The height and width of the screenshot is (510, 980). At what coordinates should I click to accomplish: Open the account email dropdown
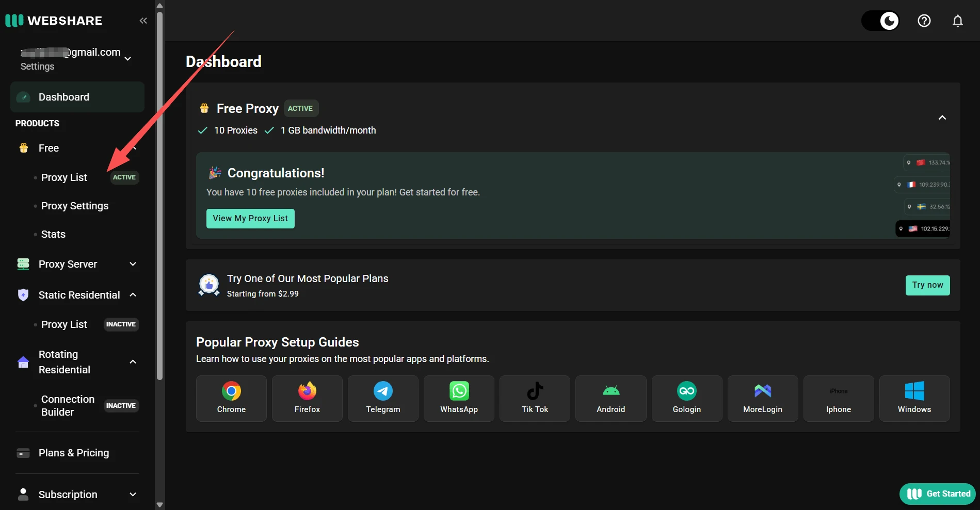click(x=127, y=59)
